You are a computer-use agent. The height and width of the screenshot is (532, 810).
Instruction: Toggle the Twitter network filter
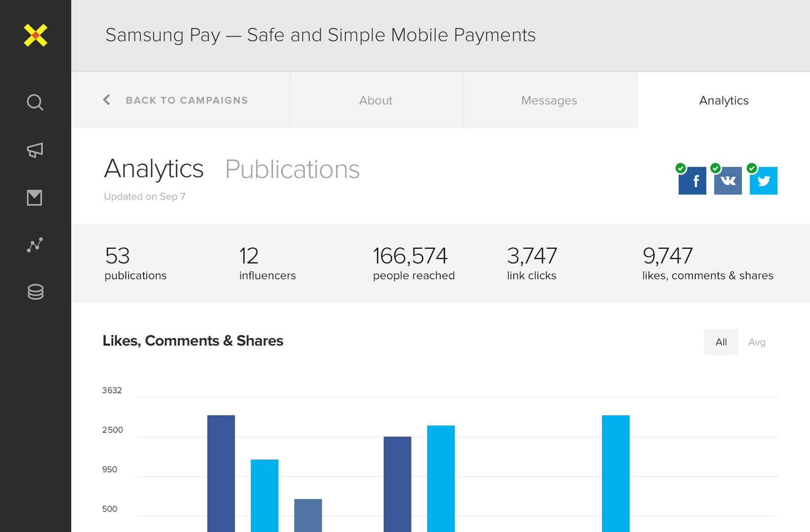(763, 181)
